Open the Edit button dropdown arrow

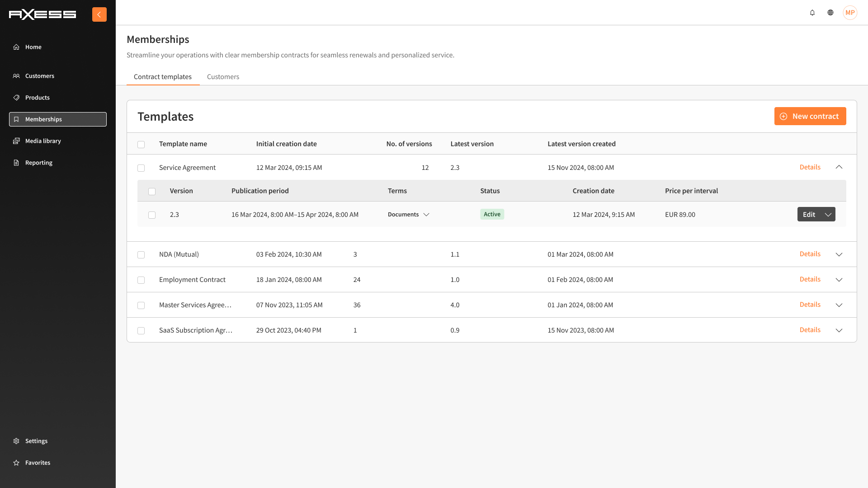coord(828,215)
